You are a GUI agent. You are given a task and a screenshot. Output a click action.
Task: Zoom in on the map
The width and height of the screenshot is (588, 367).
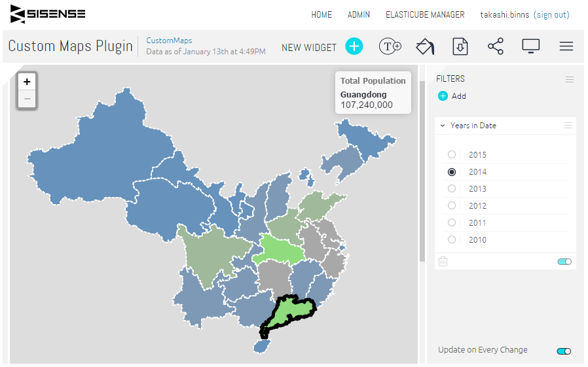(27, 82)
